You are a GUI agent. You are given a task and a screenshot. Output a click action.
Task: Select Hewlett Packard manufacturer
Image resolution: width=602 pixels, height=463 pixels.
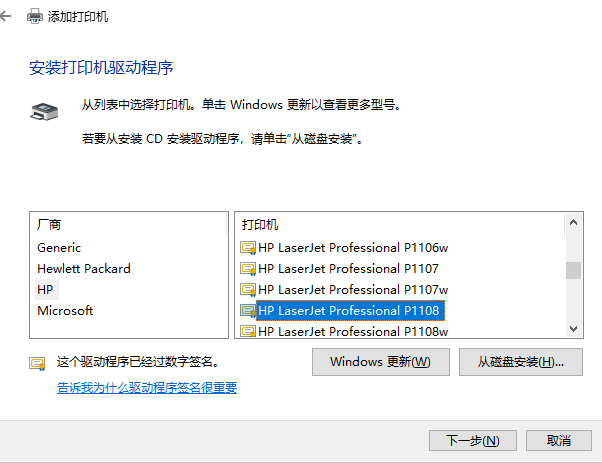coord(84,269)
